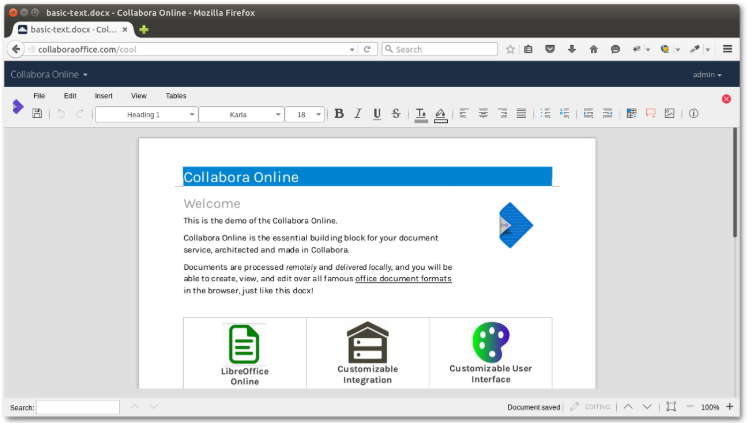This screenshot has height=423, width=747.
Task: Redo the last undone action
Action: [80, 113]
